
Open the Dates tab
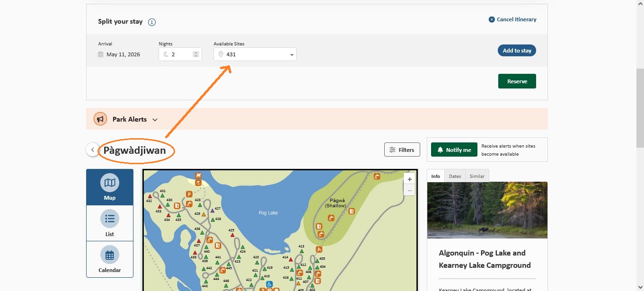(455, 176)
